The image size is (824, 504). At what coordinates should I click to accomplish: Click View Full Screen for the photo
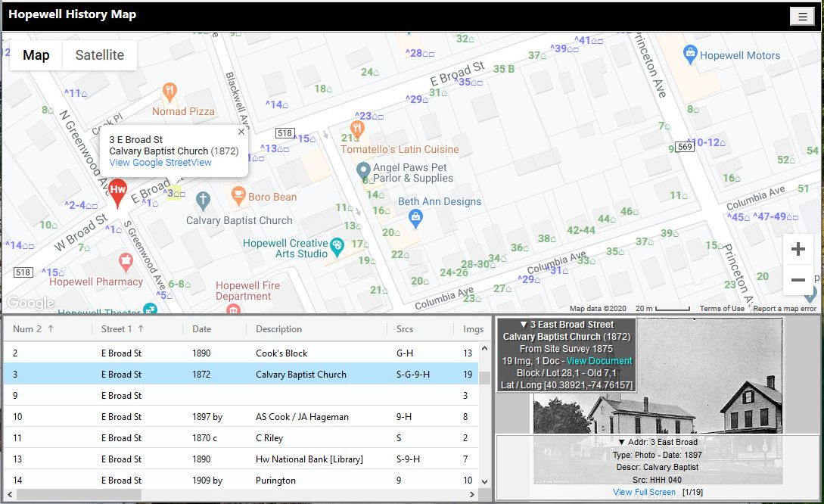[644, 492]
